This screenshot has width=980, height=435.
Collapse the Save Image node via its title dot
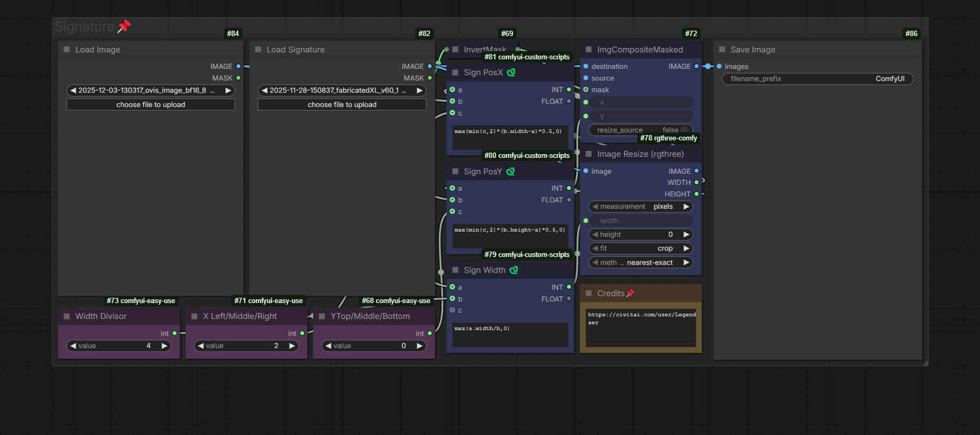click(x=722, y=49)
